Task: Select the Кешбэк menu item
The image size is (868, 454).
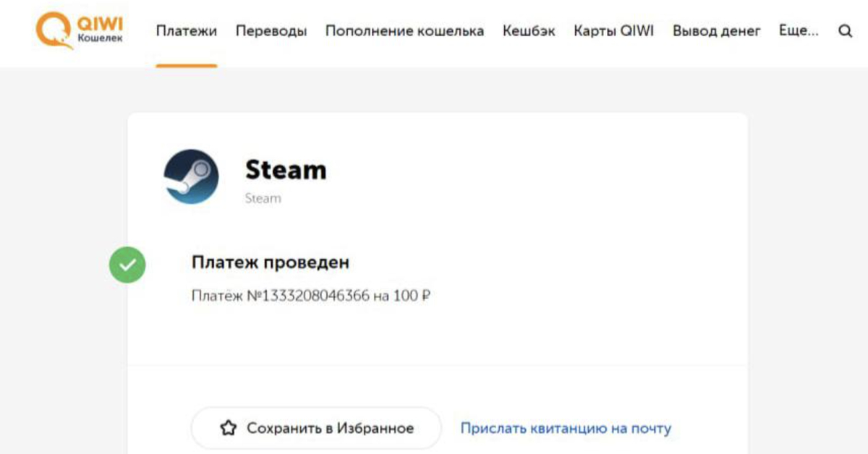Action: click(529, 31)
